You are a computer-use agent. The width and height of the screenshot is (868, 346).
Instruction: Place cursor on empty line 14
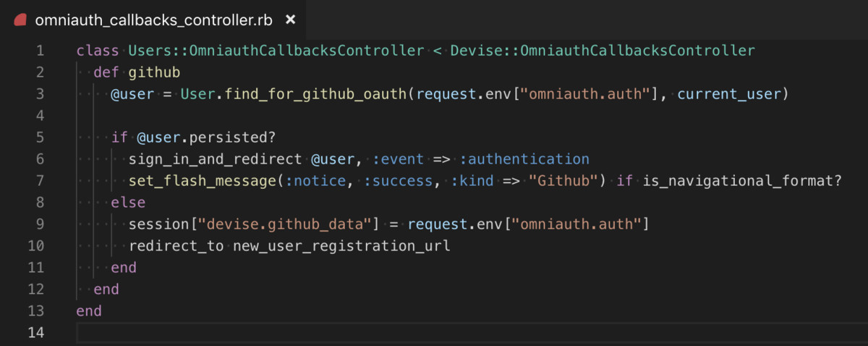coord(470,333)
